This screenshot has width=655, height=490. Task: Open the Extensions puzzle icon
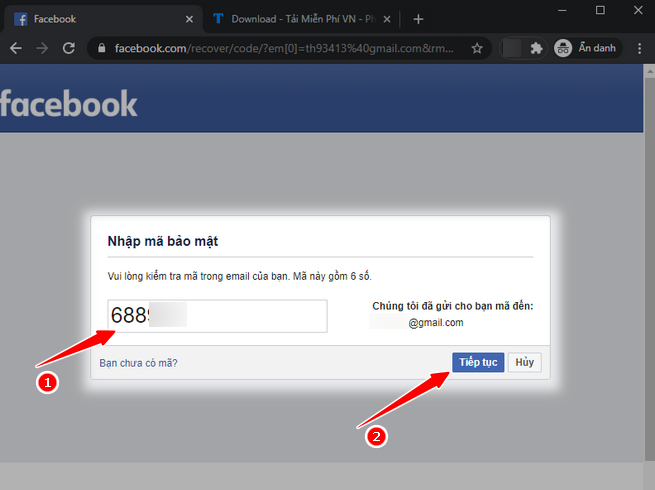pos(536,48)
